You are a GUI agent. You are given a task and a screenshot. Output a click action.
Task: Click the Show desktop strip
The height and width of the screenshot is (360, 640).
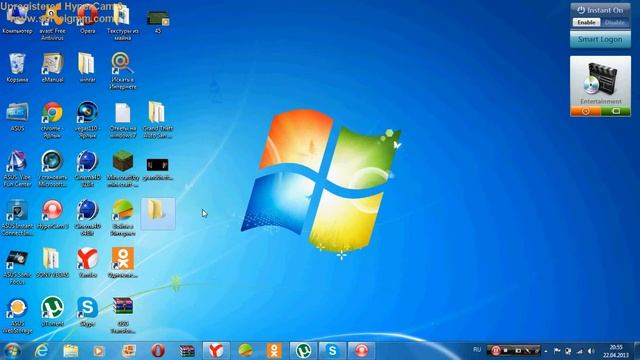coord(637,351)
